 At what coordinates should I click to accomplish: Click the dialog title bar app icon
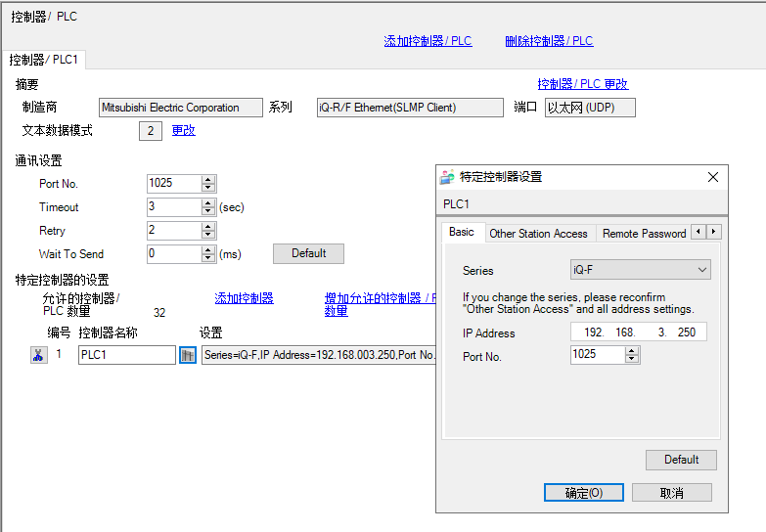447,177
